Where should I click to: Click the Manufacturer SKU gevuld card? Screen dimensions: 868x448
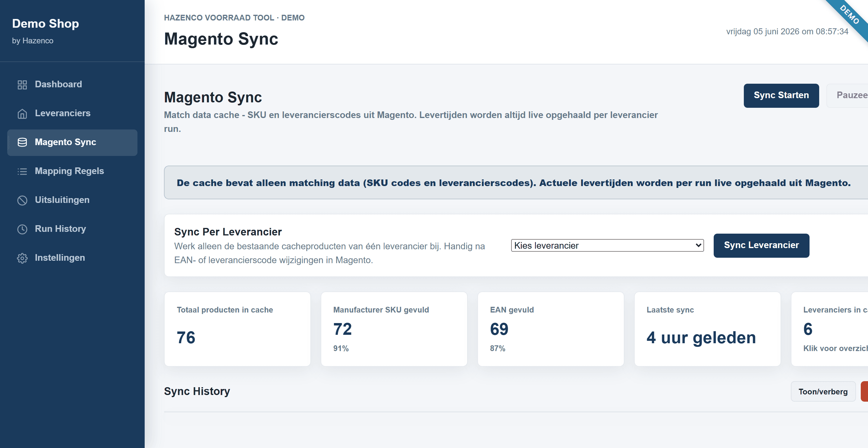pos(394,329)
